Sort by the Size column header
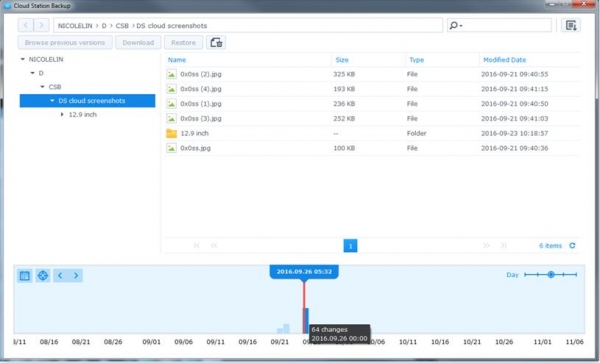Screen dimensions: 600x363 click(342, 60)
